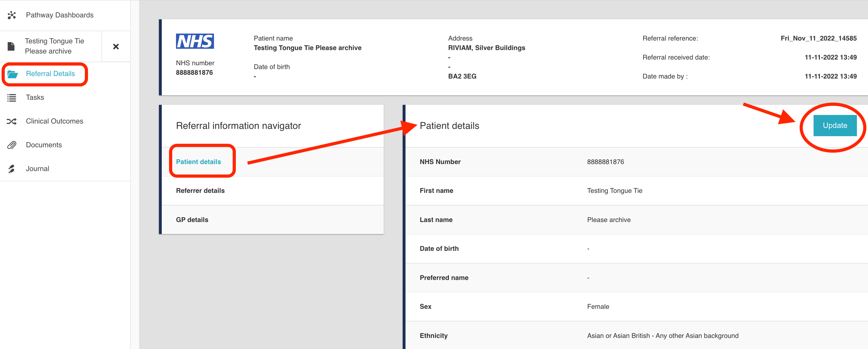Image resolution: width=868 pixels, height=349 pixels.
Task: Open the Documents section
Action: [x=44, y=145]
